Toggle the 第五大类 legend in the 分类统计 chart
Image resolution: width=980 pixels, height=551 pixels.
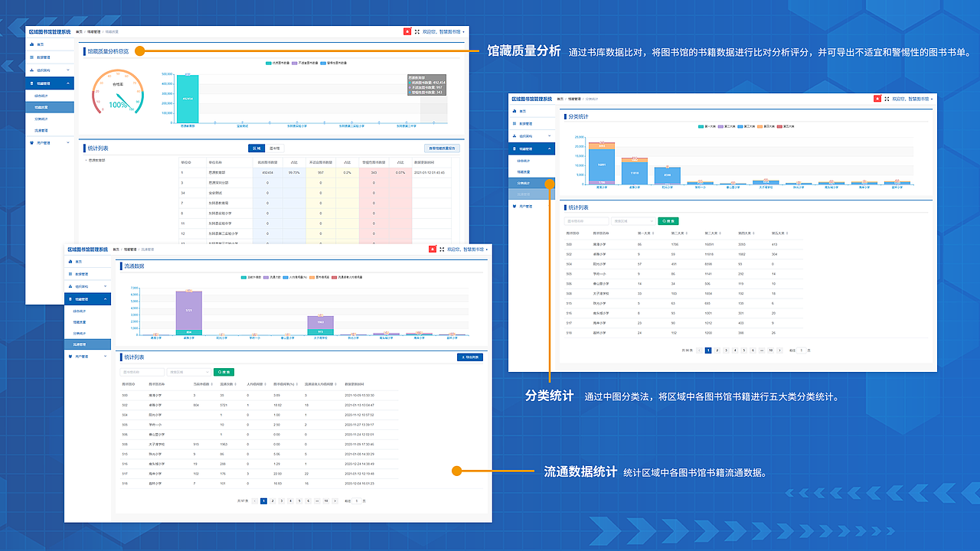point(786,126)
